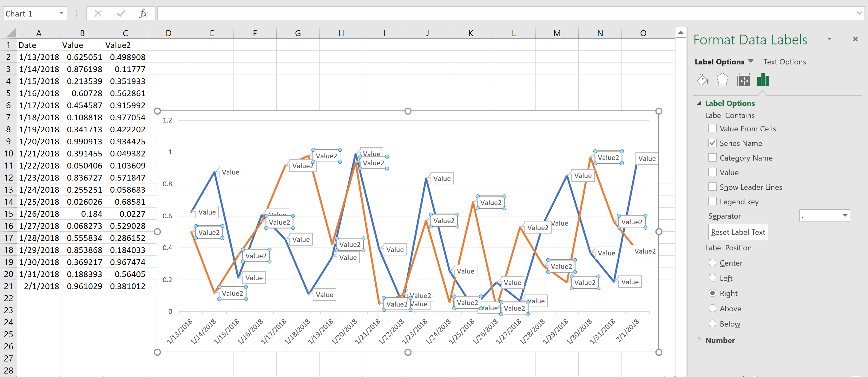Switch to the Text Options tab

[x=785, y=62]
